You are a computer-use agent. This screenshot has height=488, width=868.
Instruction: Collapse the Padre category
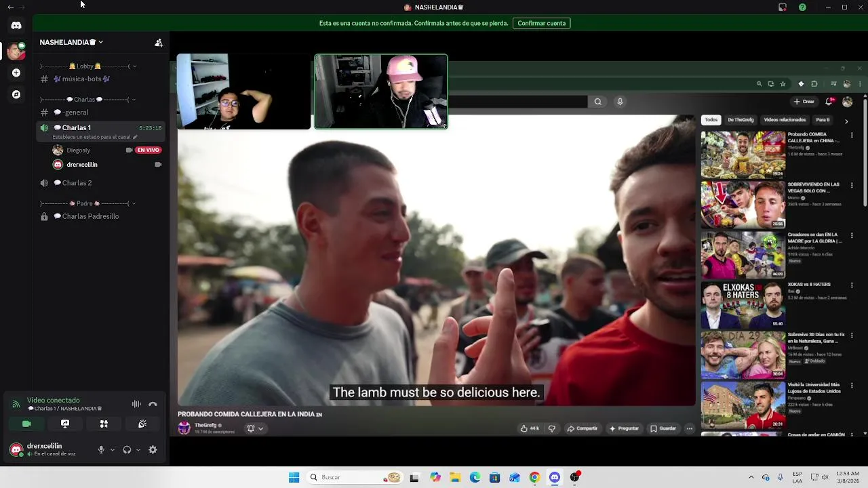pos(89,203)
